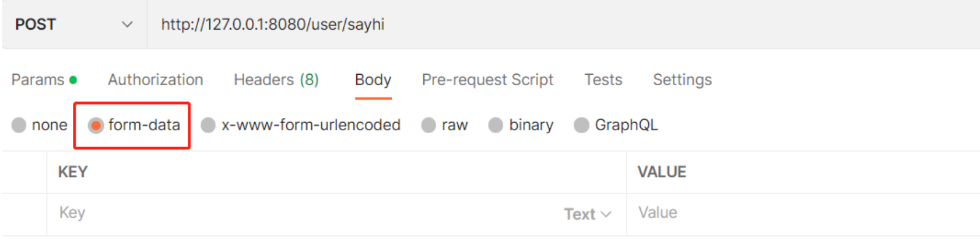Expand the Text type dropdown
This screenshot has width=980, height=247.
coord(587,214)
